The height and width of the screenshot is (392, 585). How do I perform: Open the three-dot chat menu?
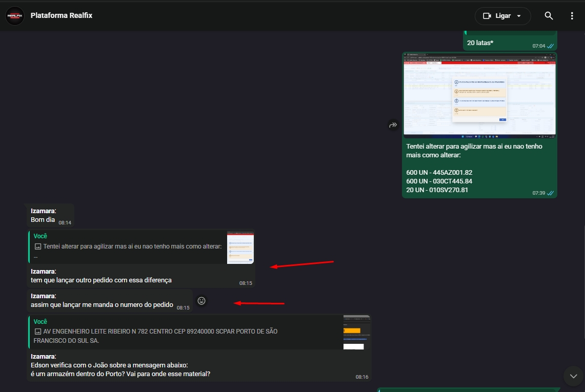click(x=572, y=16)
